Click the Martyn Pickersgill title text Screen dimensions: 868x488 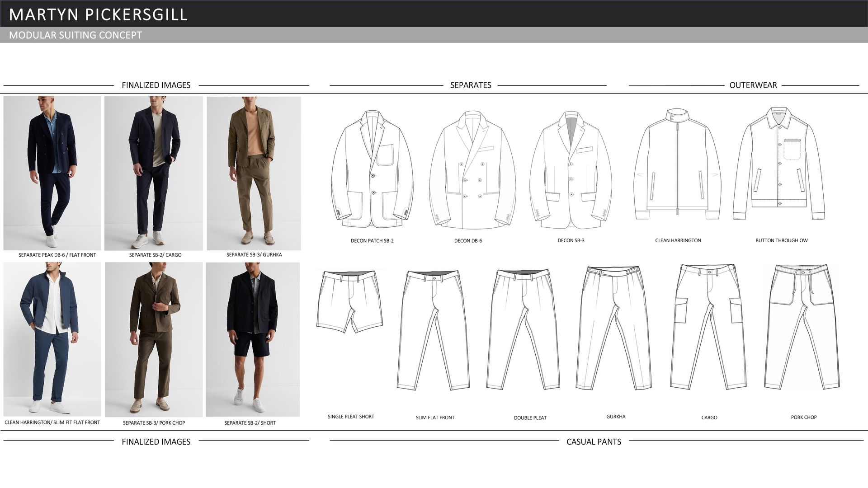[x=98, y=14]
